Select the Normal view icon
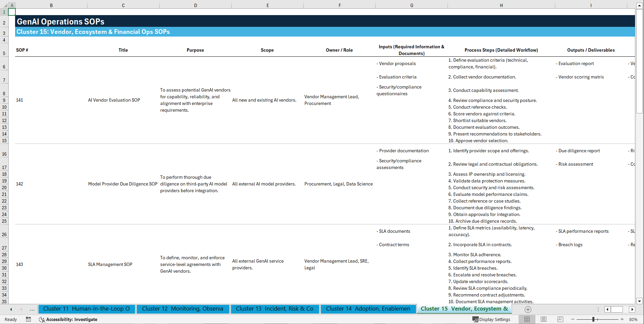Image resolution: width=644 pixels, height=324 pixels. [x=527, y=319]
